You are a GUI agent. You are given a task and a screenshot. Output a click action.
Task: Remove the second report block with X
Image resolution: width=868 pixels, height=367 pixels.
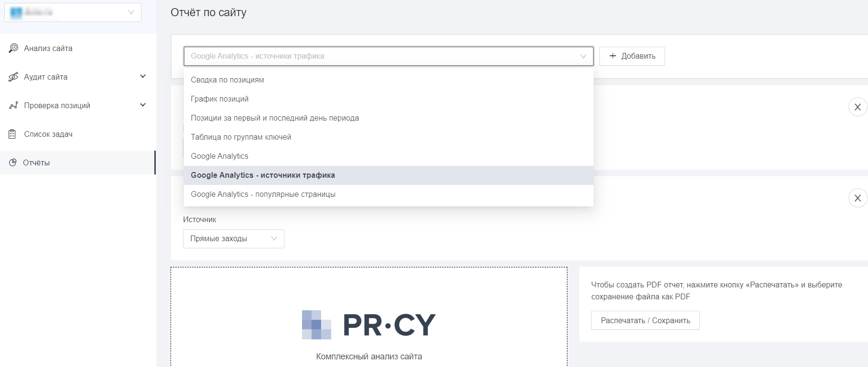857,198
